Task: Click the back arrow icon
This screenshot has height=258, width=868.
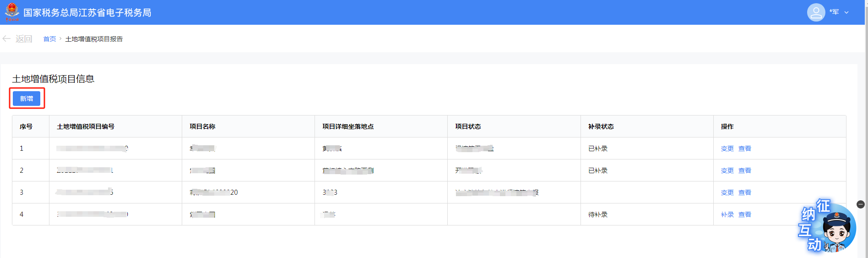Action: [x=6, y=39]
